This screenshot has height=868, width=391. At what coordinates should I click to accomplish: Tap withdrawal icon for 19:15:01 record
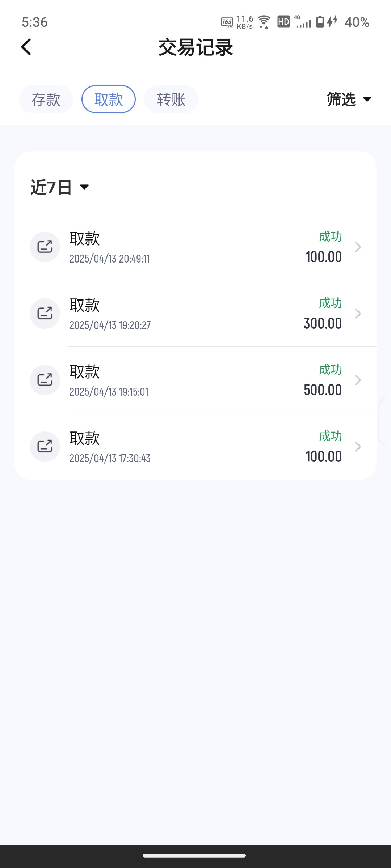click(x=45, y=380)
